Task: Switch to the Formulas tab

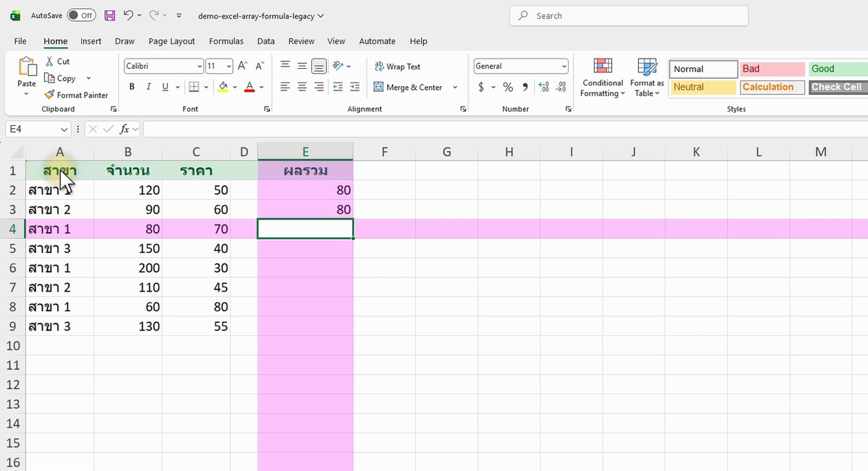Action: coord(226,41)
